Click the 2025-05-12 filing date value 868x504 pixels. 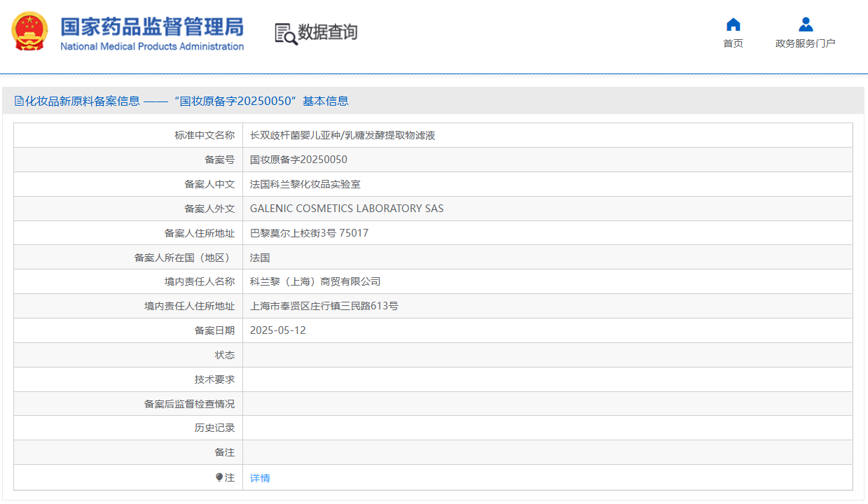click(x=277, y=330)
